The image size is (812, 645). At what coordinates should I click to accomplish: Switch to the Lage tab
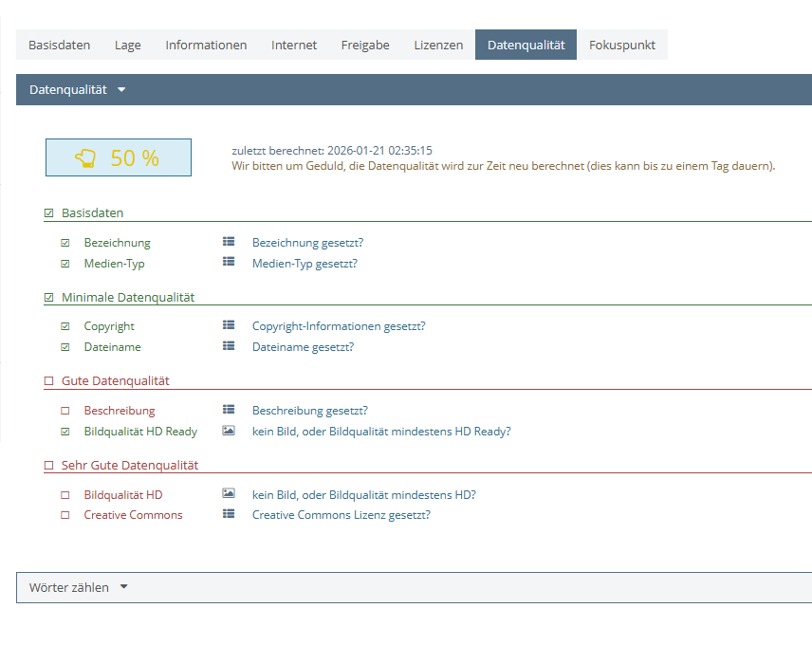coord(128,45)
